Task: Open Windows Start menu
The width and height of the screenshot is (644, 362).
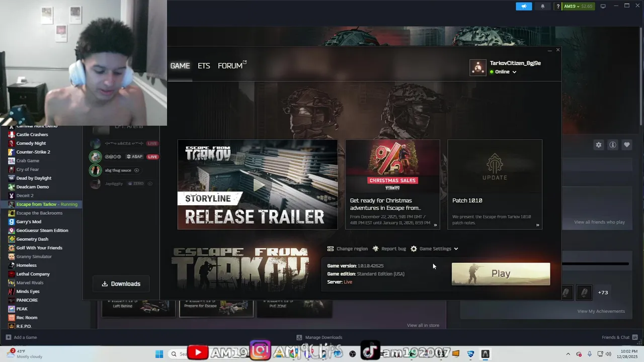Action: pos(159,354)
